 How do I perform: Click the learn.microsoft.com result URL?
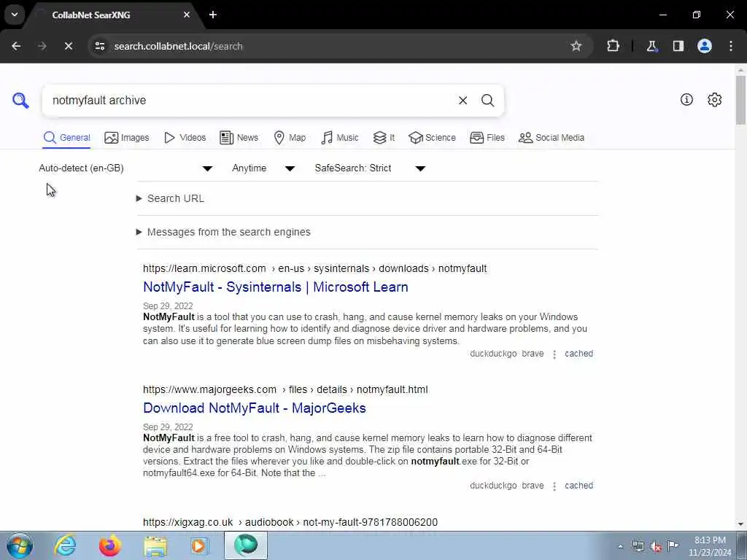tap(315, 268)
